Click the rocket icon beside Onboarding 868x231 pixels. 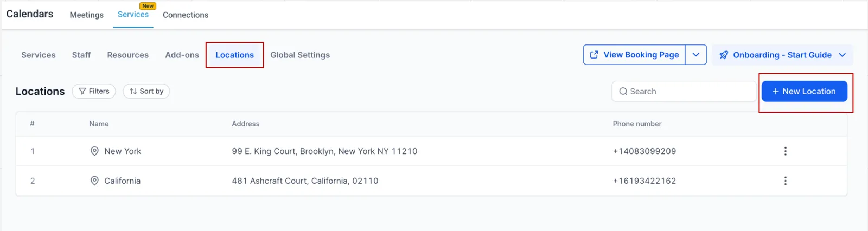click(x=724, y=55)
